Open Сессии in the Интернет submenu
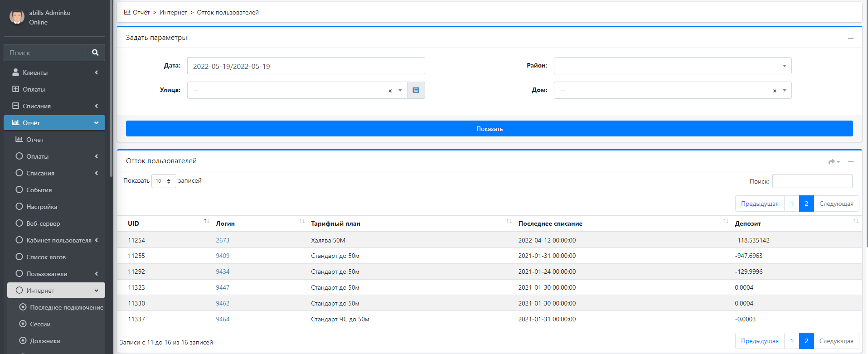The width and height of the screenshot is (868, 354). coord(40,324)
